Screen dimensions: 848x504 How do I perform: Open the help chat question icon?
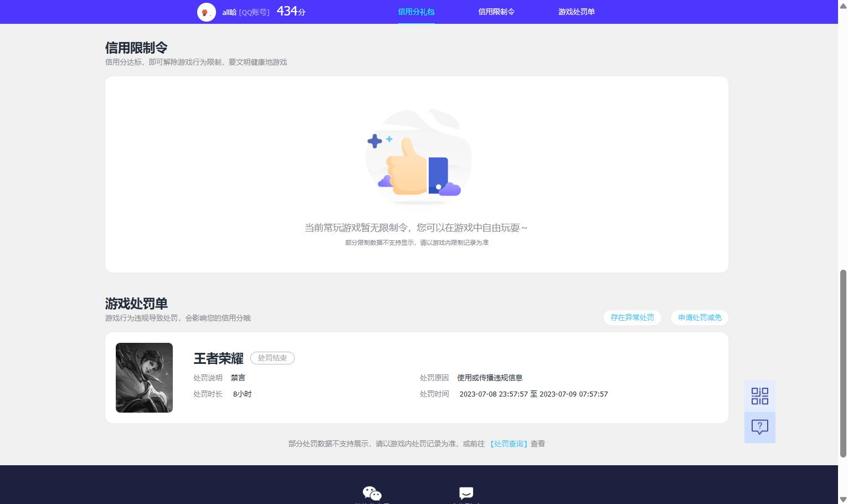[x=759, y=427]
